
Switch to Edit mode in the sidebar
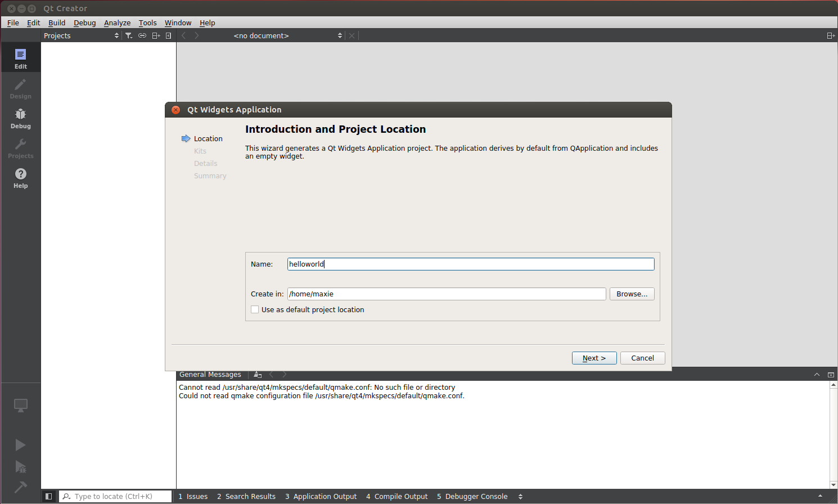pos(20,58)
